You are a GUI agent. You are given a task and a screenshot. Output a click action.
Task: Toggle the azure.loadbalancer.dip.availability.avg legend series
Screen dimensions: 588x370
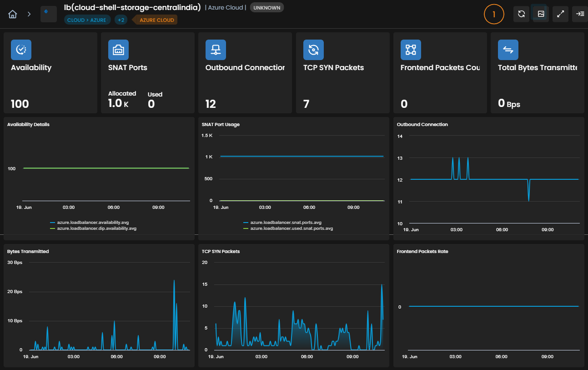click(93, 228)
